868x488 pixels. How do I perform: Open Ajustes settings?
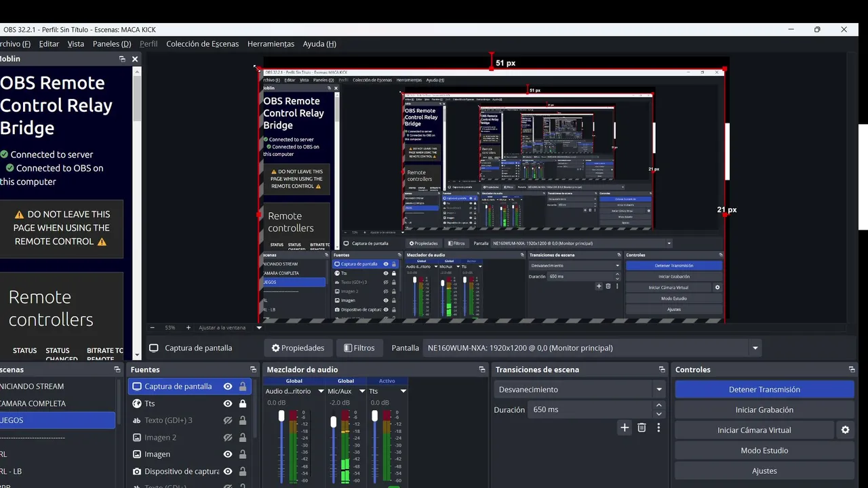point(764,470)
